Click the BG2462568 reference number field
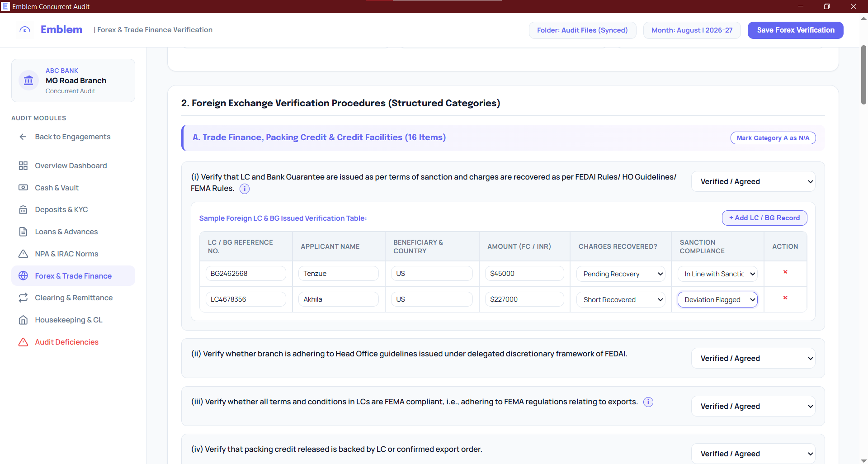Viewport: 868px width, 464px height. pyautogui.click(x=245, y=274)
